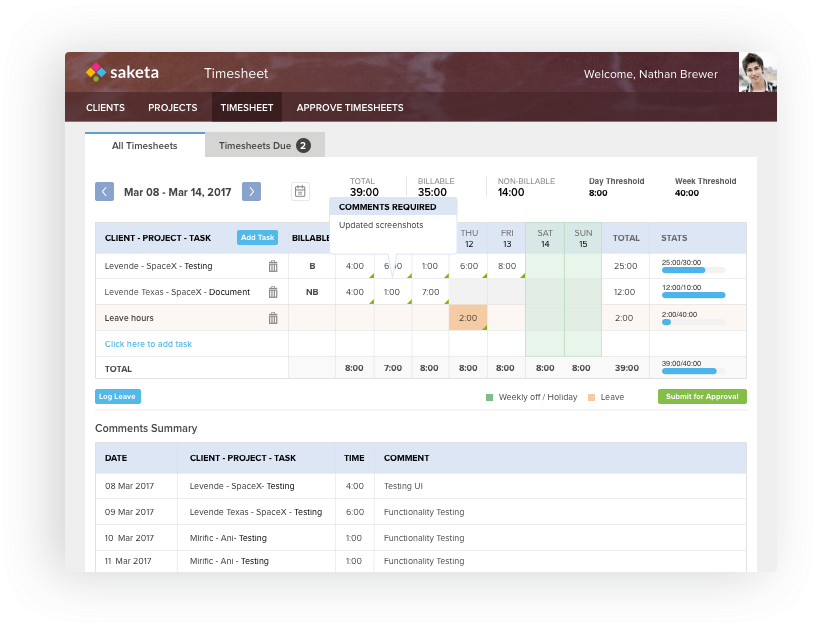Click the orange 2:00 leave cell
Screen dimensions: 817x627
[468, 318]
